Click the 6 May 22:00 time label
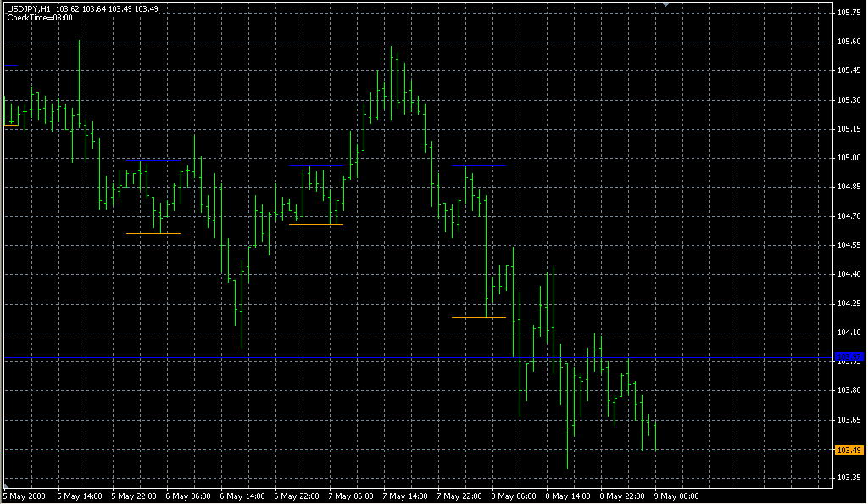The width and height of the screenshot is (868, 504). tap(297, 496)
